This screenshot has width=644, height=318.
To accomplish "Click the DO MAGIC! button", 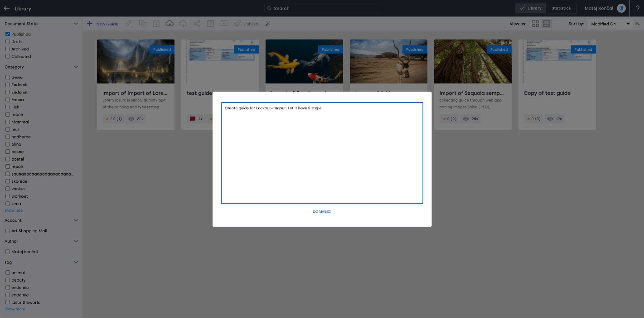I will pyautogui.click(x=322, y=211).
